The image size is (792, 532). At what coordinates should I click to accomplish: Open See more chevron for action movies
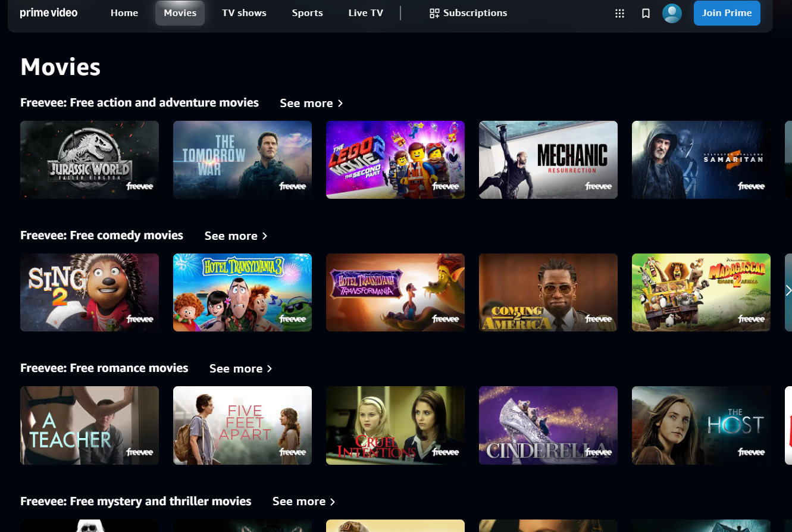click(340, 103)
